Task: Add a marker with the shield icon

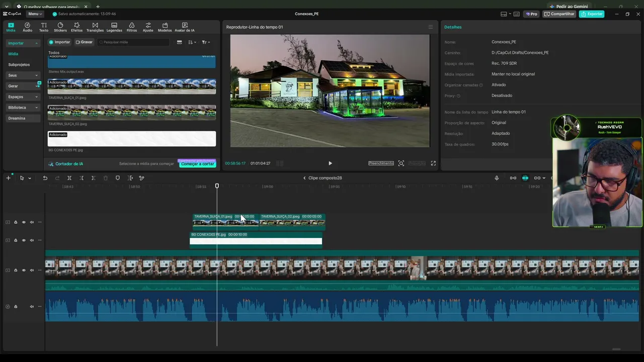Action: pos(118,178)
